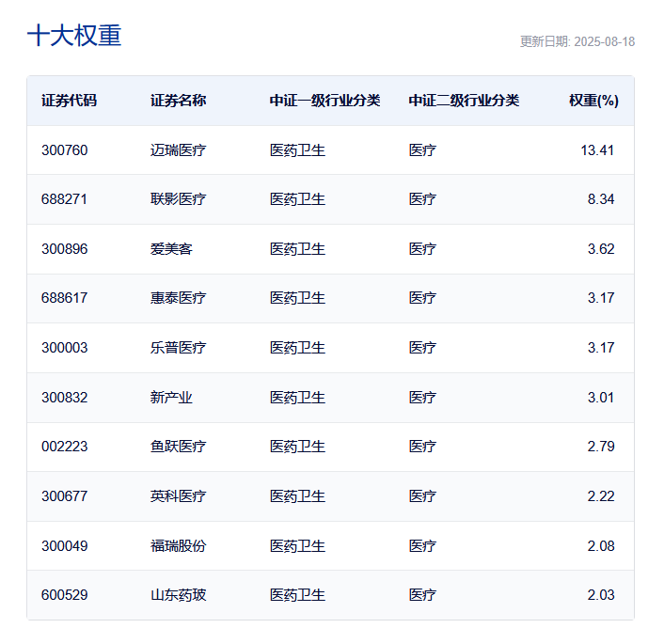Select the 英科医疗 security name
Viewport: 664px width, 644px height.
tap(178, 496)
